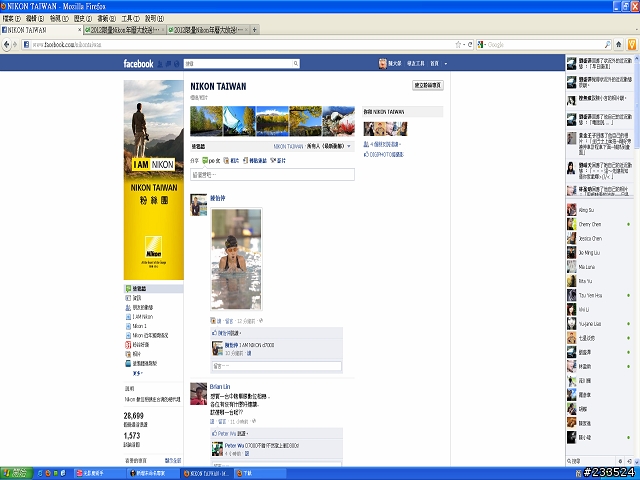The image size is (640, 480).
Task: Open the Firefox bookmarks menu (B)
Action: click(x=107, y=19)
